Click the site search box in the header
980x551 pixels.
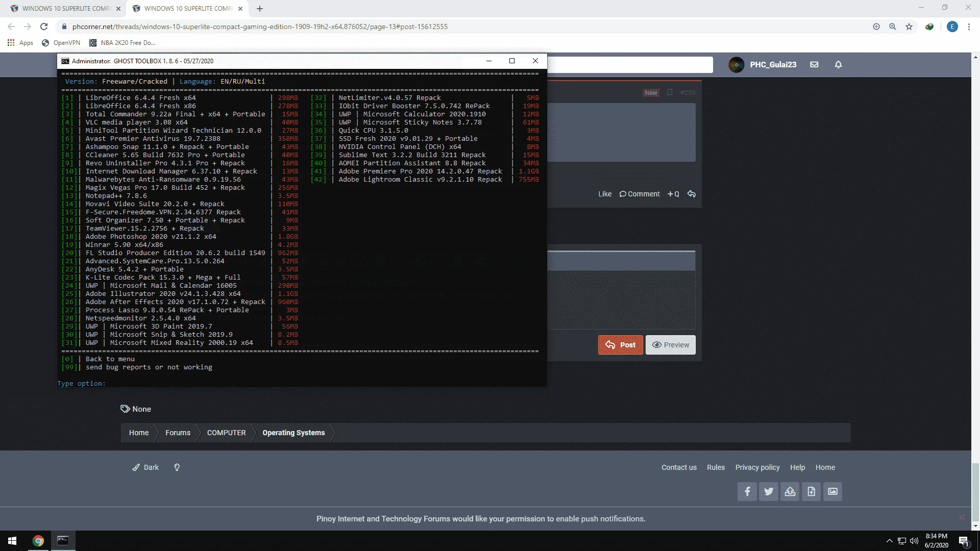[x=630, y=65]
